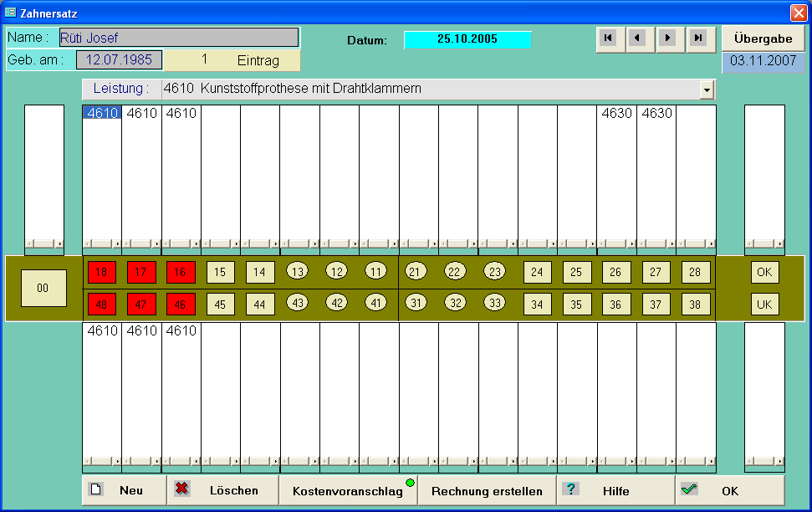Jump to the last record
The height and width of the screenshot is (512, 812).
pos(697,38)
